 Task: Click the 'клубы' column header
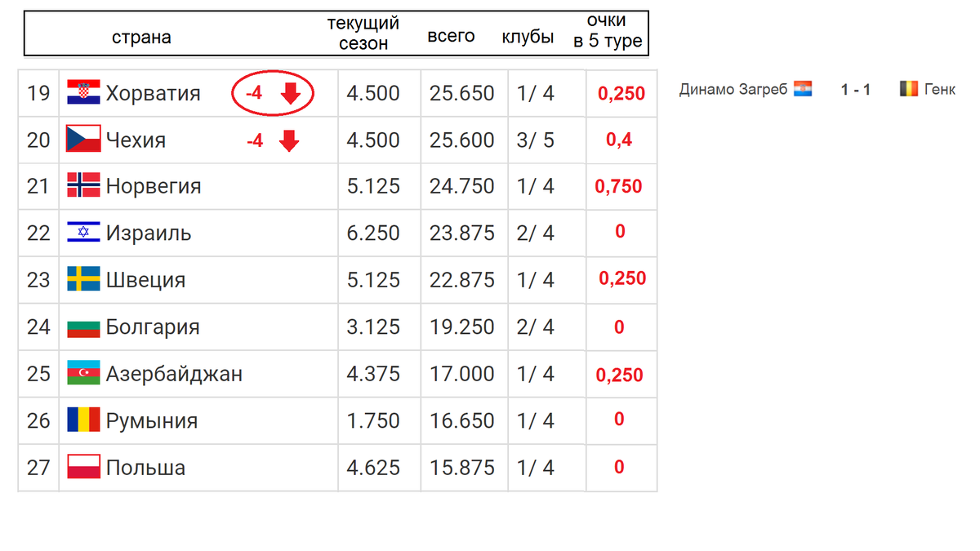pos(528,38)
